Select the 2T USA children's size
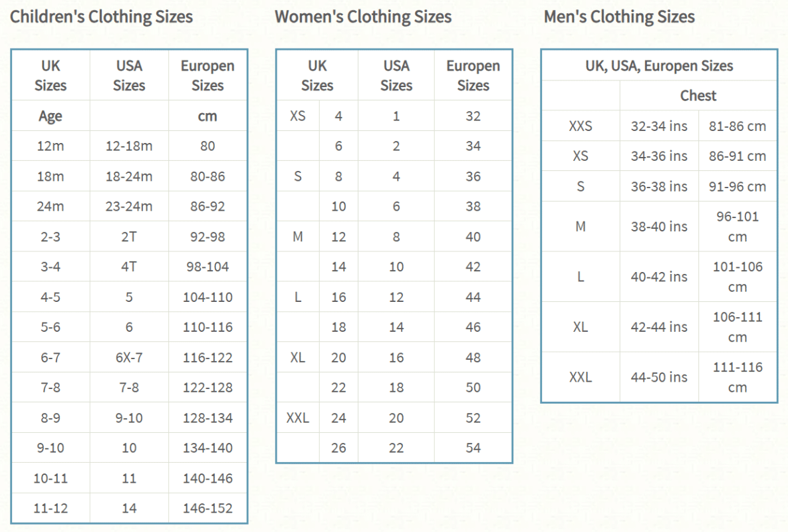The image size is (788, 532). click(129, 237)
